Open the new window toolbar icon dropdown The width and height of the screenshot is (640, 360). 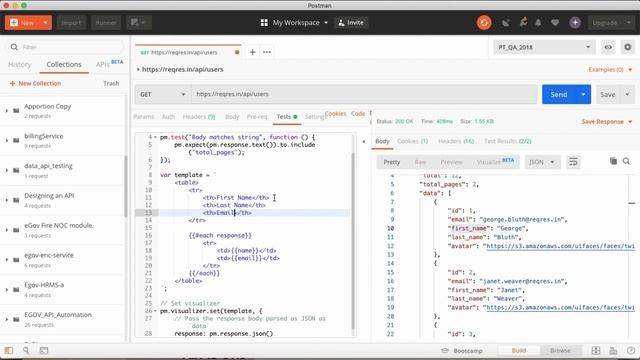(x=139, y=22)
